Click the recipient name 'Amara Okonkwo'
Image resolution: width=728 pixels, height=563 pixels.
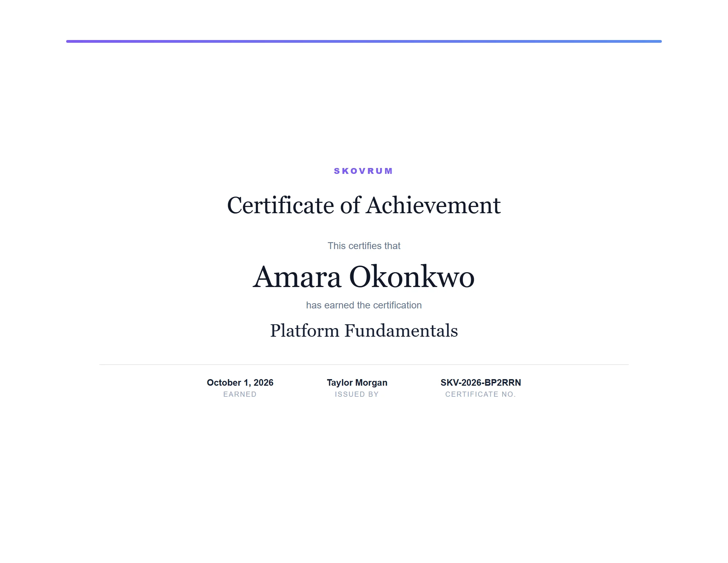364,277
